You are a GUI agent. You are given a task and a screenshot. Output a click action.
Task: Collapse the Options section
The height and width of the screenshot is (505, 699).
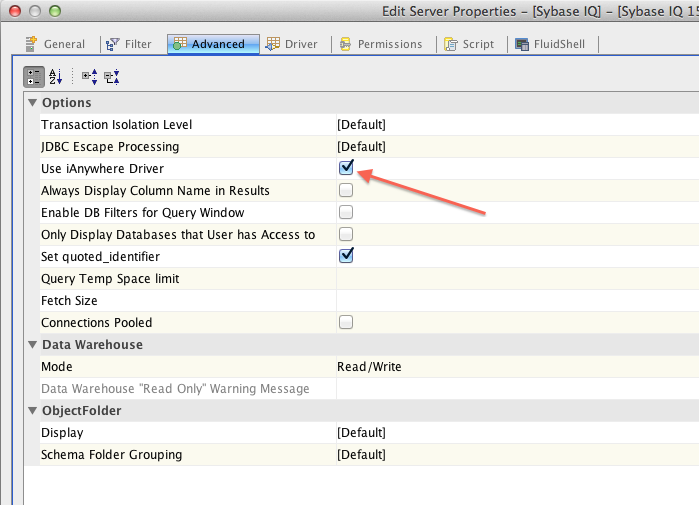[32, 103]
